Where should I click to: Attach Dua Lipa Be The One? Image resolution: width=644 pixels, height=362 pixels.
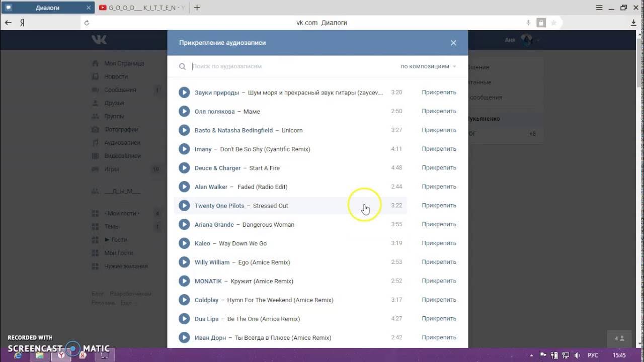(x=439, y=319)
